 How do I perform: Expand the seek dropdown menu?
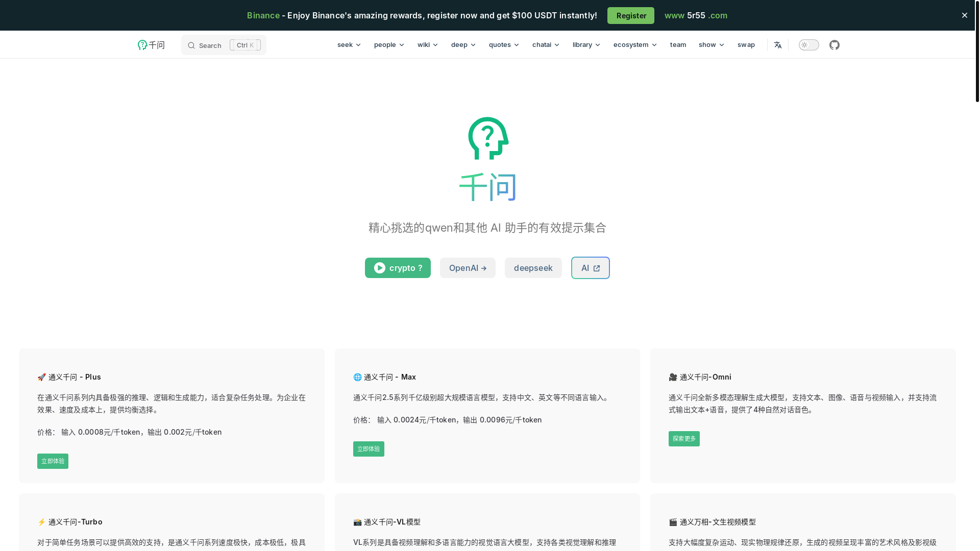(349, 45)
